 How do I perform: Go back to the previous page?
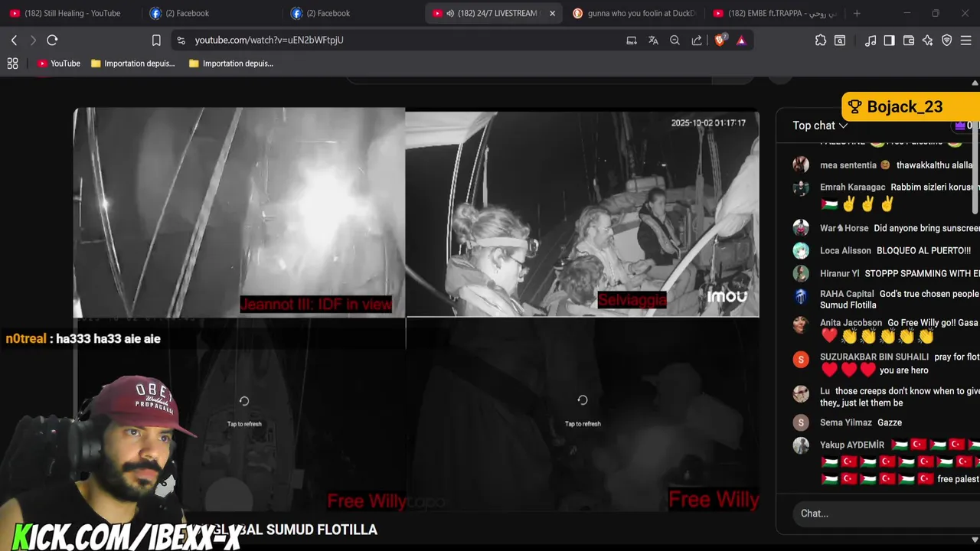tap(14, 40)
